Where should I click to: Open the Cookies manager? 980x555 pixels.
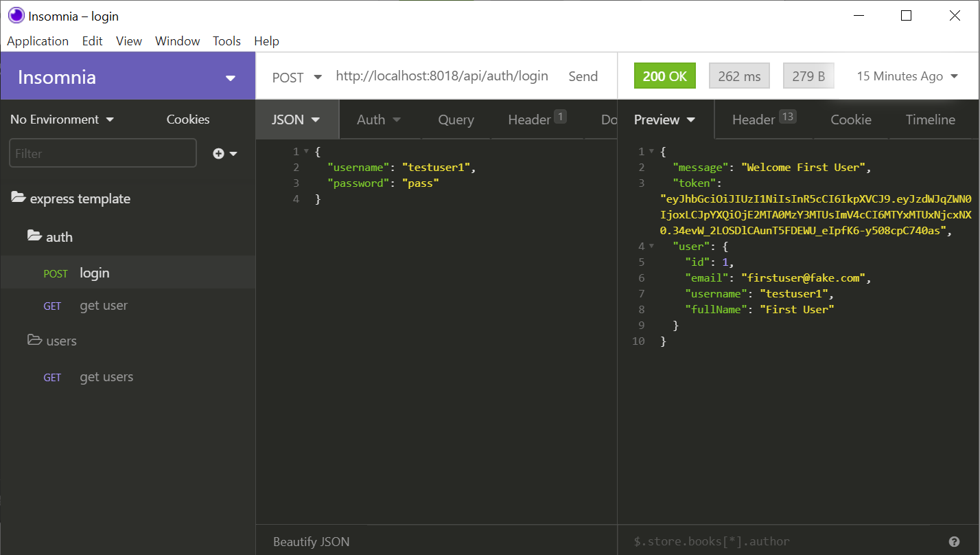pyautogui.click(x=188, y=120)
